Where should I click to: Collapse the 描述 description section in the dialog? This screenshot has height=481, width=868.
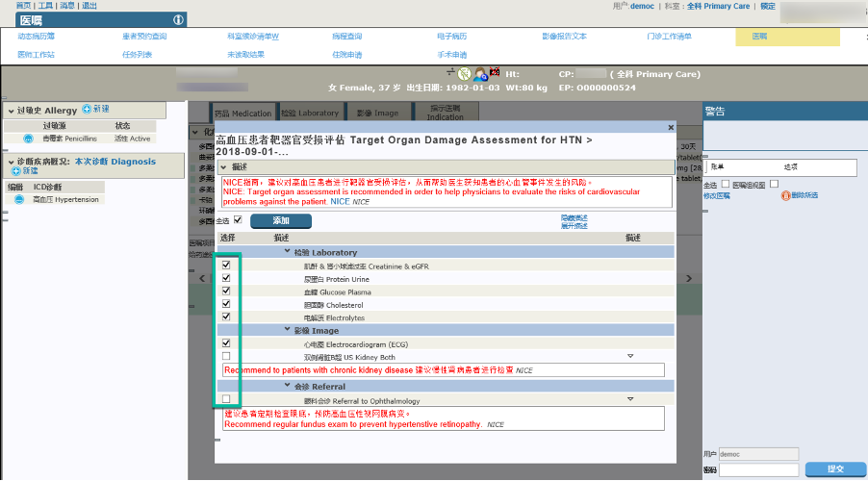pyautogui.click(x=223, y=167)
